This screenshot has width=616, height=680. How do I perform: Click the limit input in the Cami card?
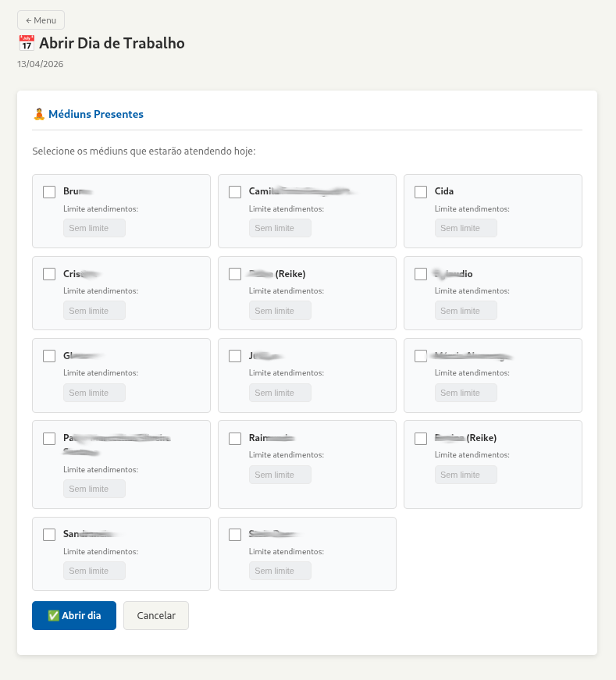pos(280,228)
